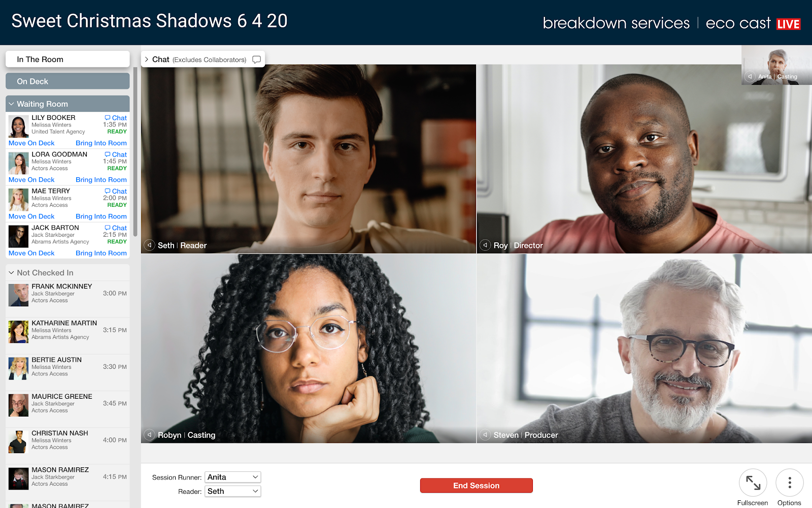Image resolution: width=812 pixels, height=508 pixels.
Task: Mute Seth the Reader's audio icon
Action: [x=149, y=245]
